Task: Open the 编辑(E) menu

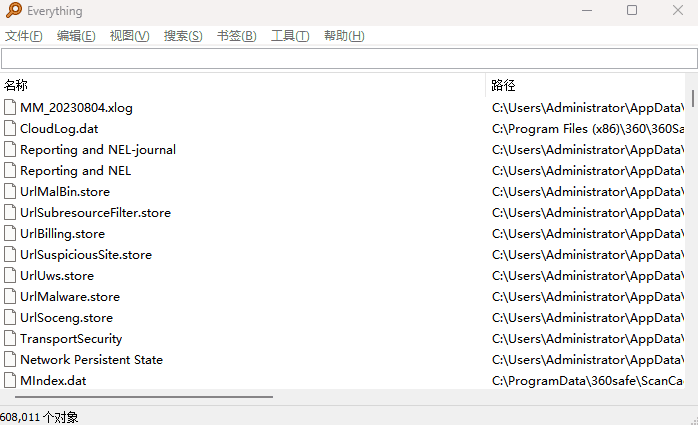Action: [76, 36]
